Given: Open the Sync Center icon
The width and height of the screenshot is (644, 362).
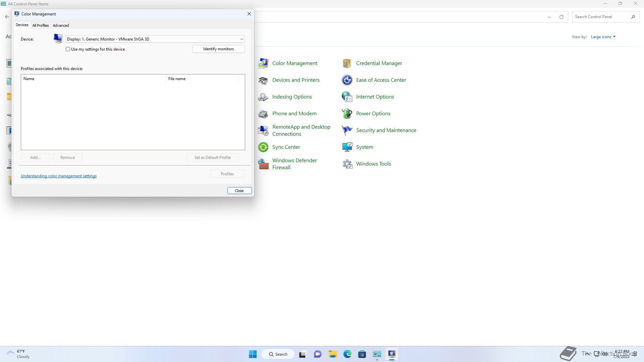Looking at the screenshot, I should 263,147.
